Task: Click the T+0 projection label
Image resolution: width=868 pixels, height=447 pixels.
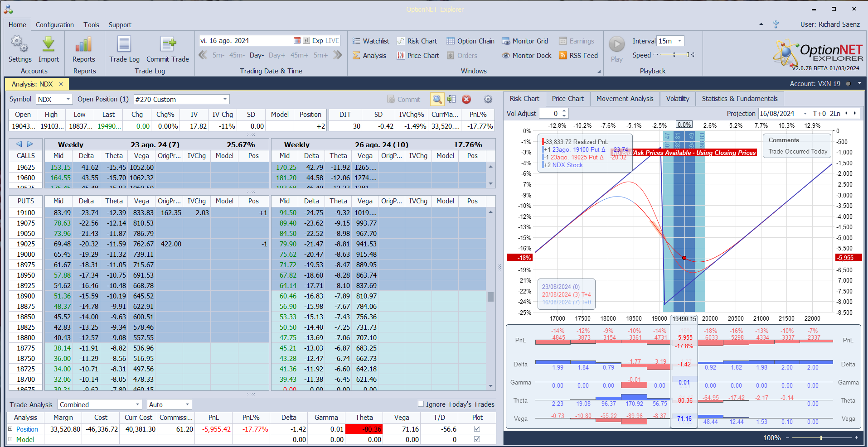Action: click(819, 114)
